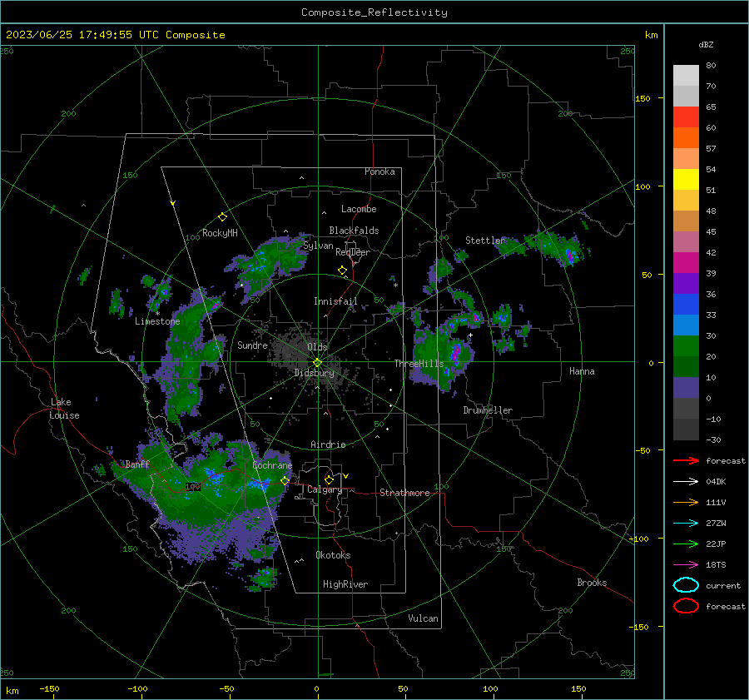Click the yellow 54 dBZ legend color

686,179
